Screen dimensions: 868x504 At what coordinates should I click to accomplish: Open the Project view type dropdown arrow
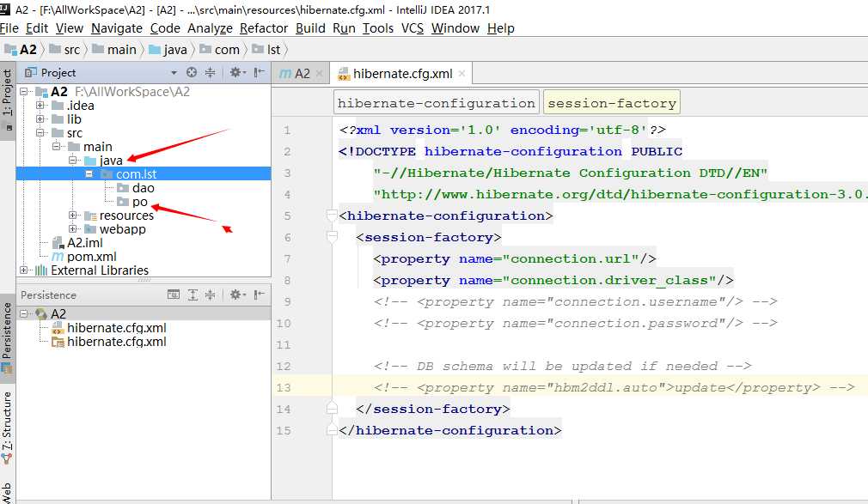click(174, 72)
